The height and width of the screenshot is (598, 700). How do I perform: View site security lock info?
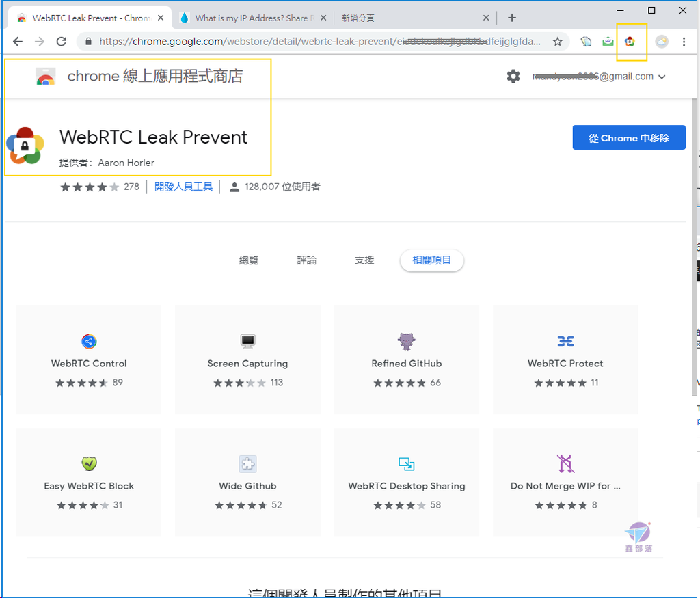coord(88,42)
